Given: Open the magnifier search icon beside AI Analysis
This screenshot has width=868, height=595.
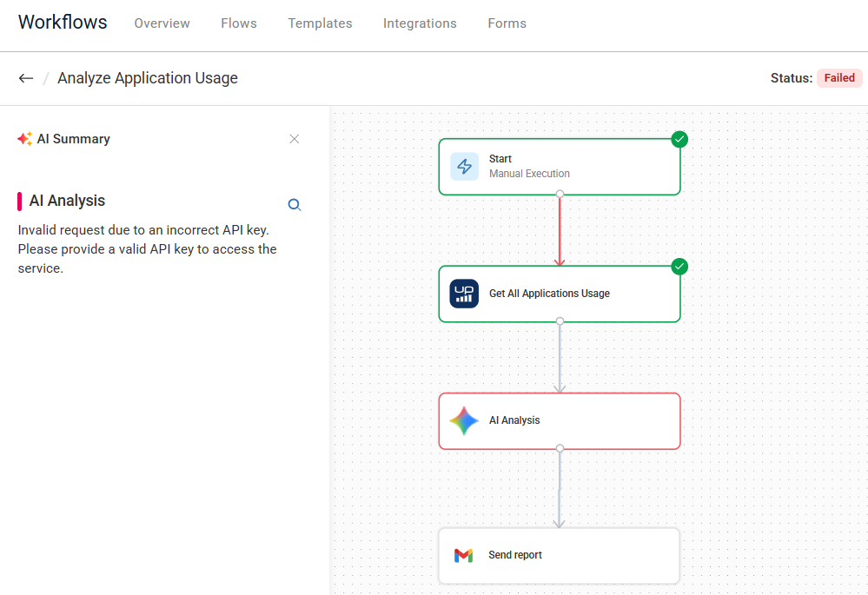Looking at the screenshot, I should [x=294, y=204].
